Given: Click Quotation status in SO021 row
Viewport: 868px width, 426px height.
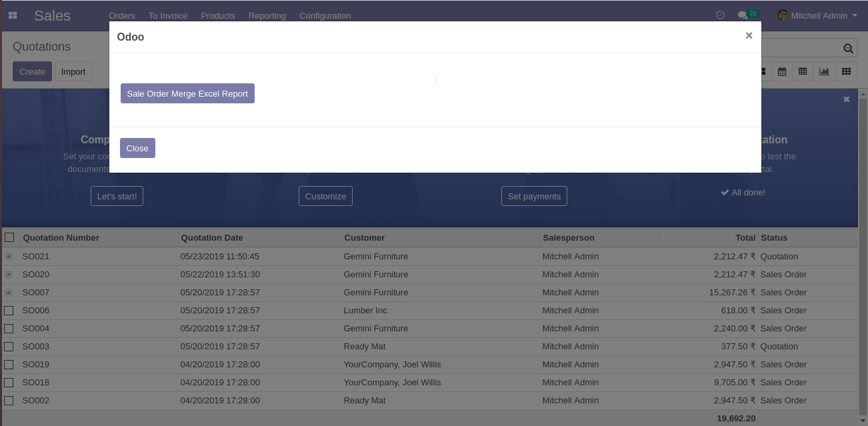Looking at the screenshot, I should (x=779, y=257).
